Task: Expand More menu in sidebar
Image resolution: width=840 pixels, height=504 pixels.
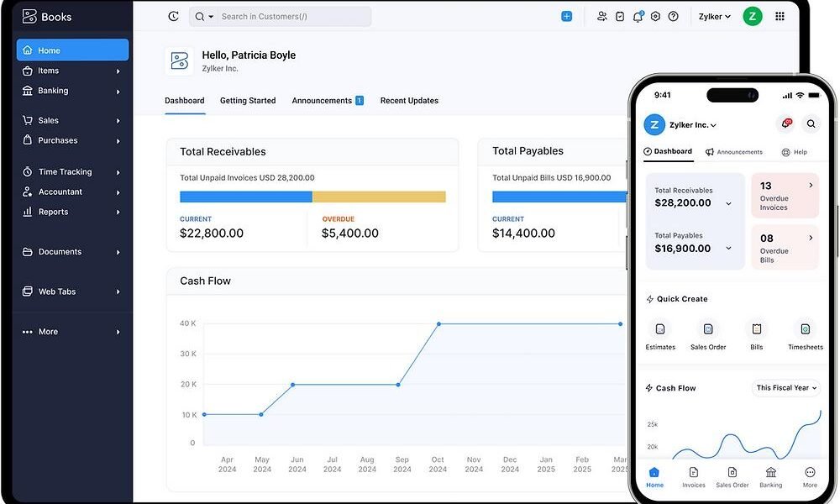Action: (x=72, y=332)
